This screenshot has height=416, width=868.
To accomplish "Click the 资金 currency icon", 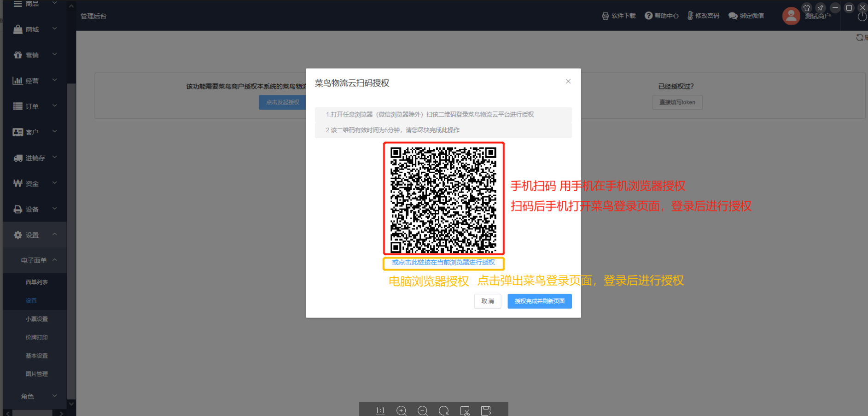I will 18,183.
